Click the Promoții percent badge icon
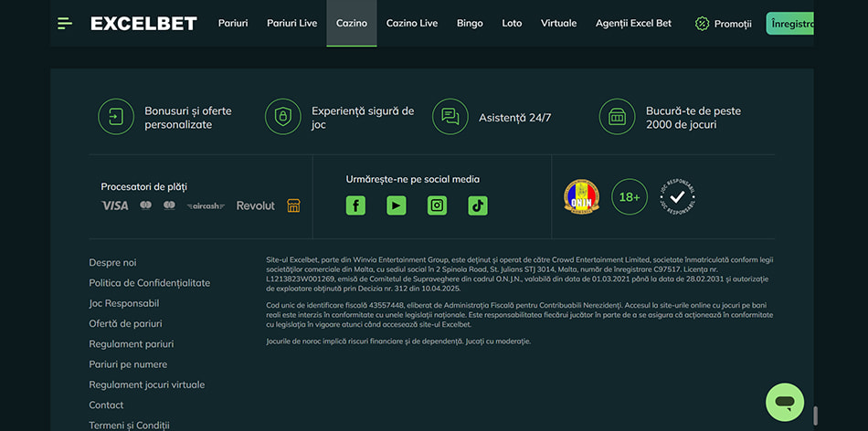Viewport: 868px width, 431px height. coord(702,24)
